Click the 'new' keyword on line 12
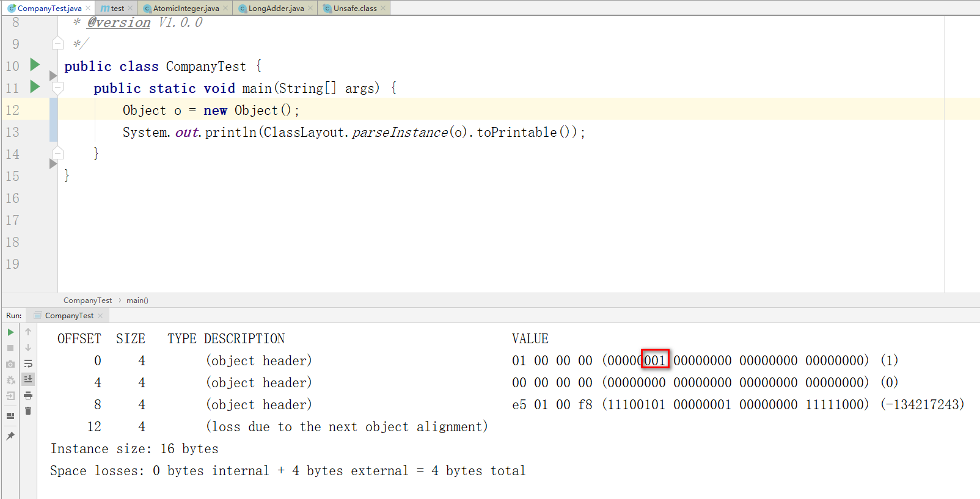980x499 pixels. point(215,111)
